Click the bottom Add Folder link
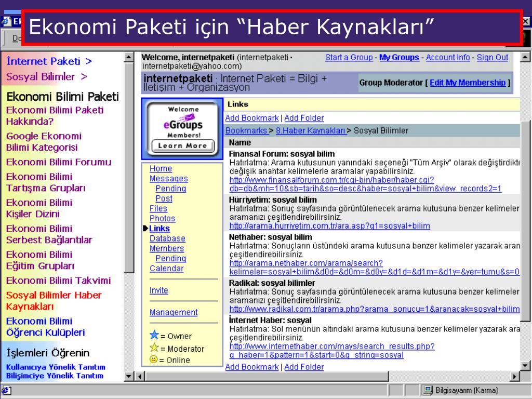Viewport: 532px width, 399px height. pyautogui.click(x=304, y=367)
